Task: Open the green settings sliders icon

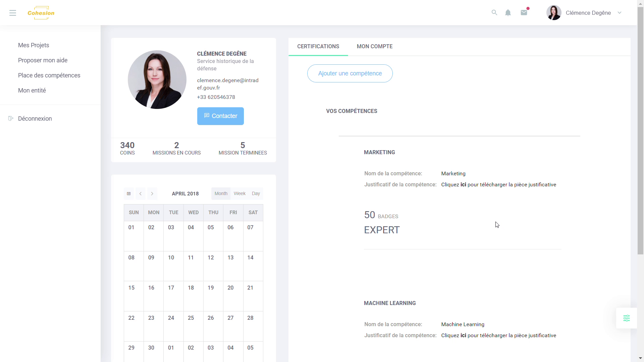Action: pos(627,318)
